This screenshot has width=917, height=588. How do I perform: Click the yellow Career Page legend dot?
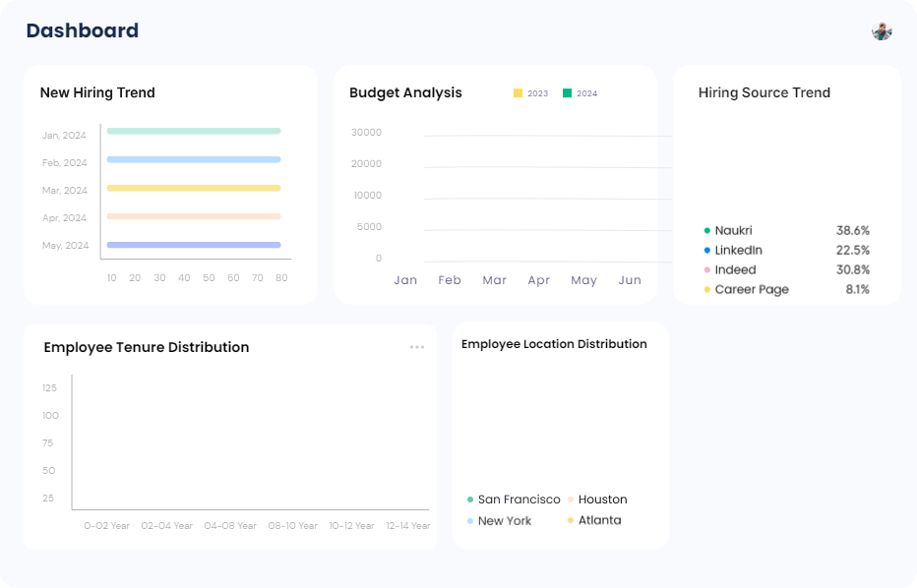706,290
